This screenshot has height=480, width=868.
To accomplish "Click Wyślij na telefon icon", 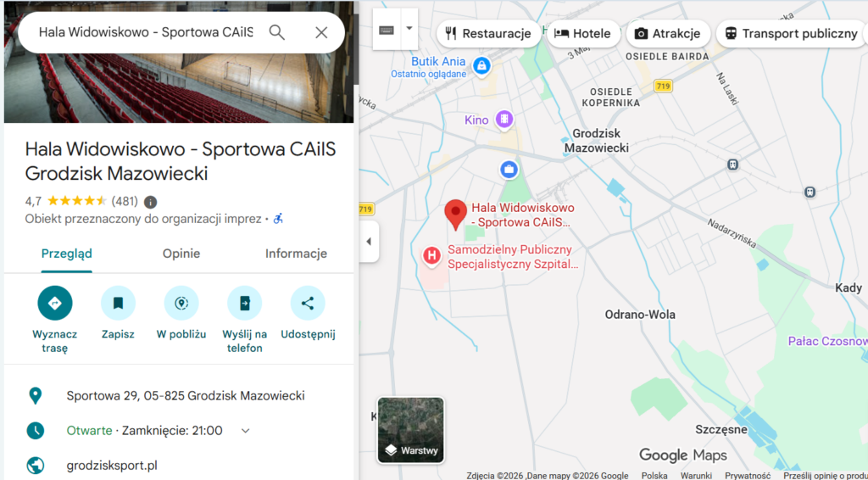I will click(x=245, y=303).
